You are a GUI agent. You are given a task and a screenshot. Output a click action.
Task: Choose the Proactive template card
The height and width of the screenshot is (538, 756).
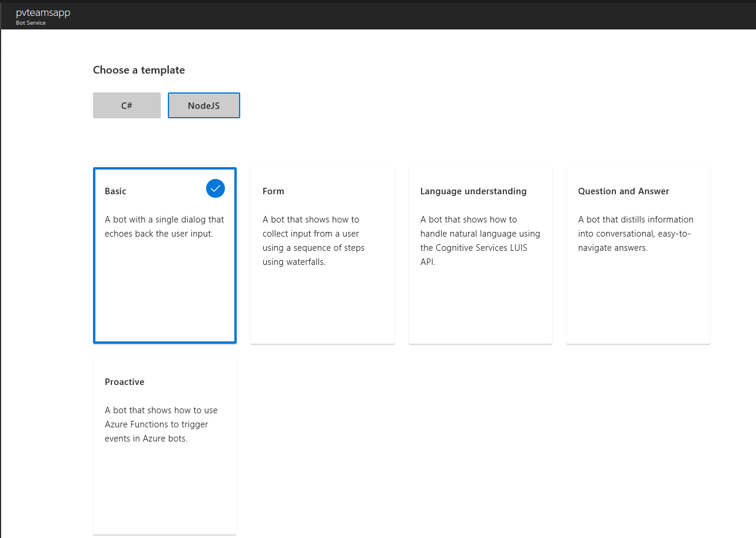click(165, 446)
